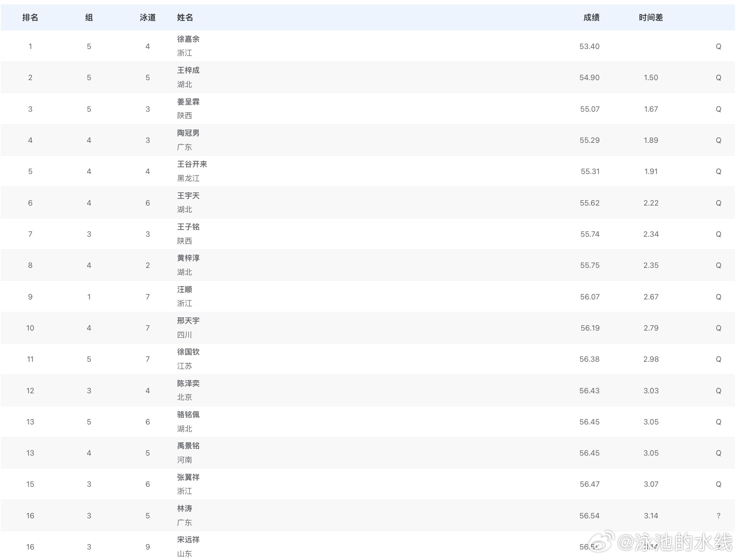Click the Q mark for rank 5 王谷开来
Image resolution: width=739 pixels, height=560 pixels.
(x=718, y=171)
